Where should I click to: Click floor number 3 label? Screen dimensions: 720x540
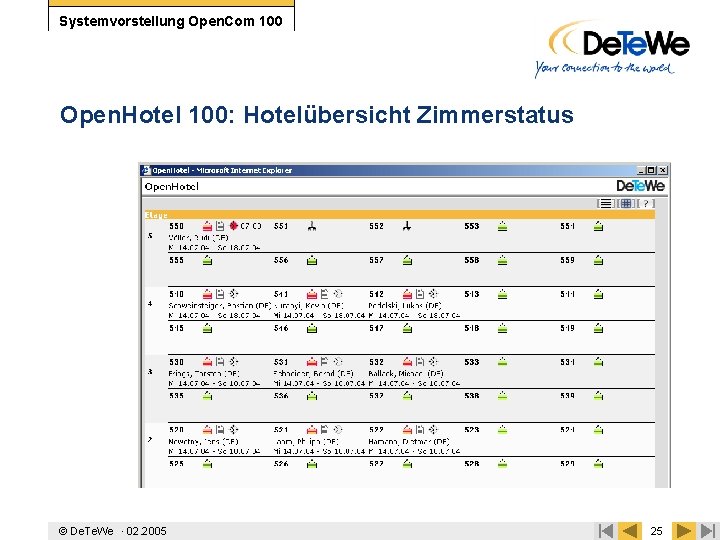150,371
